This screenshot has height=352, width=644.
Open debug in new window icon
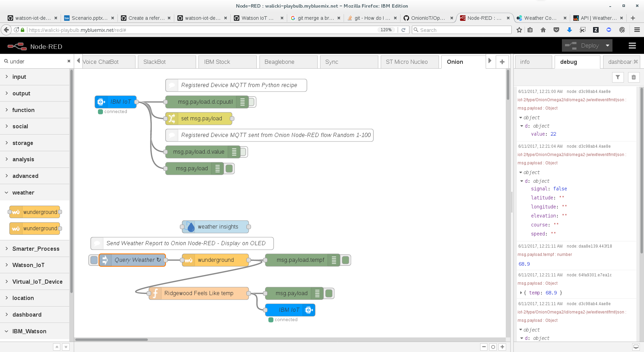click(x=636, y=347)
